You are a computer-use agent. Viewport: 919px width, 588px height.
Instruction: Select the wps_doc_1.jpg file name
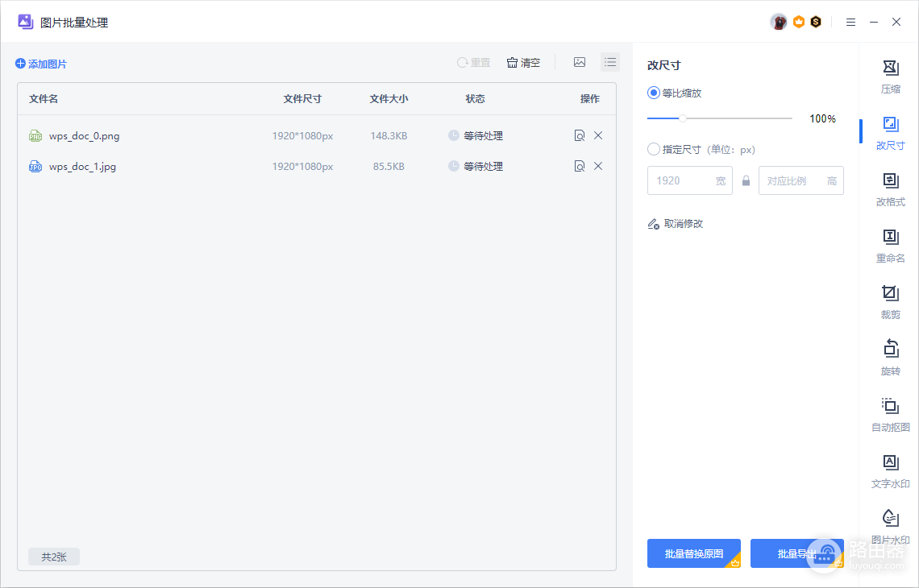click(83, 166)
